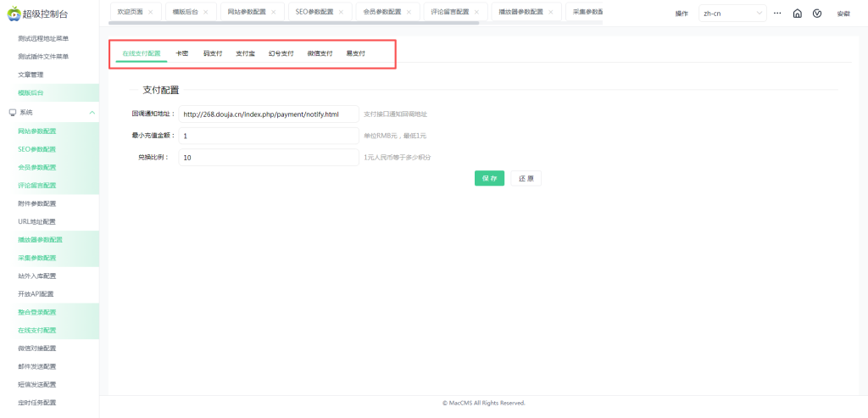Close the 网站参数配置 tab

click(274, 12)
